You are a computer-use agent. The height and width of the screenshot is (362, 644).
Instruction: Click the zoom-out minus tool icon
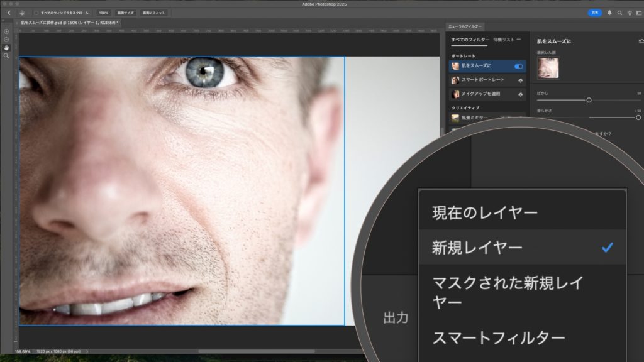tap(6, 39)
